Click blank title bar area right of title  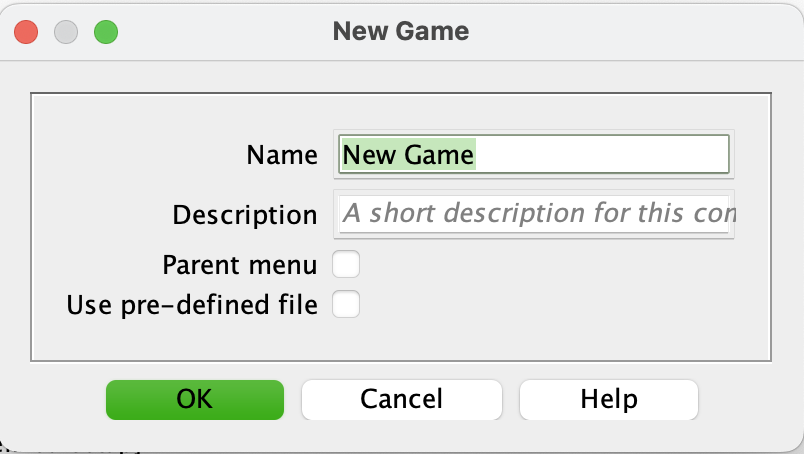tap(631, 32)
